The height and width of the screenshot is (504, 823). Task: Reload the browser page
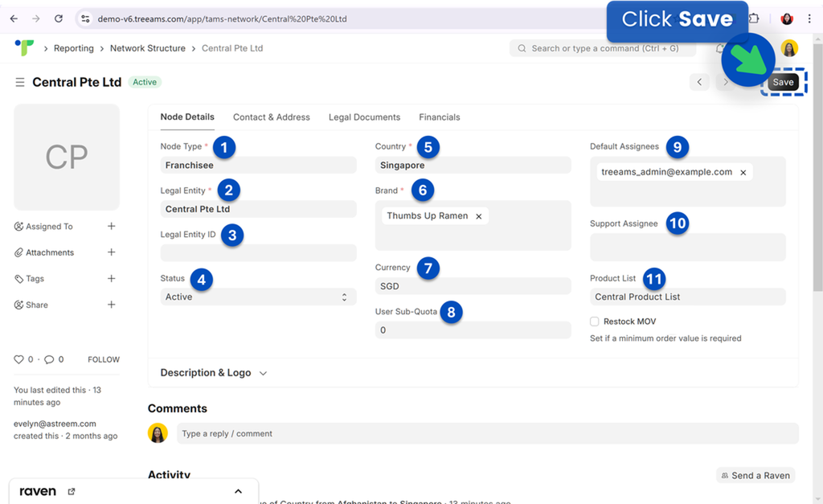[x=59, y=18]
